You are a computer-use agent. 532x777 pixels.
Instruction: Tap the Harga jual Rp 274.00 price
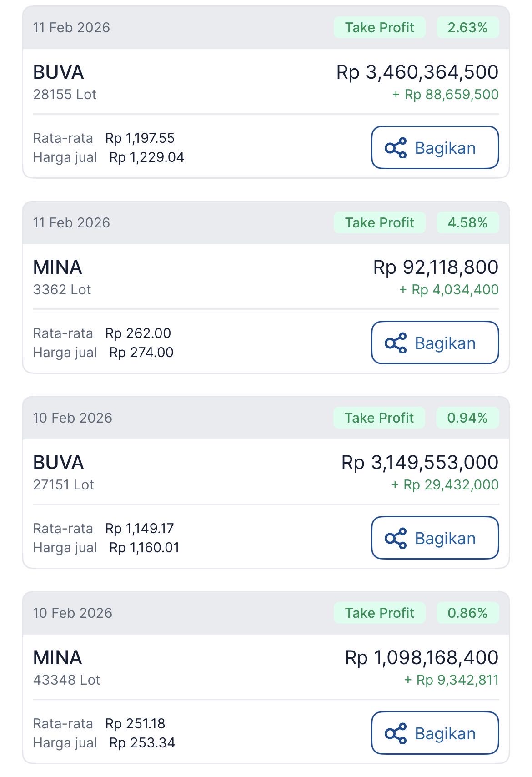click(x=141, y=353)
